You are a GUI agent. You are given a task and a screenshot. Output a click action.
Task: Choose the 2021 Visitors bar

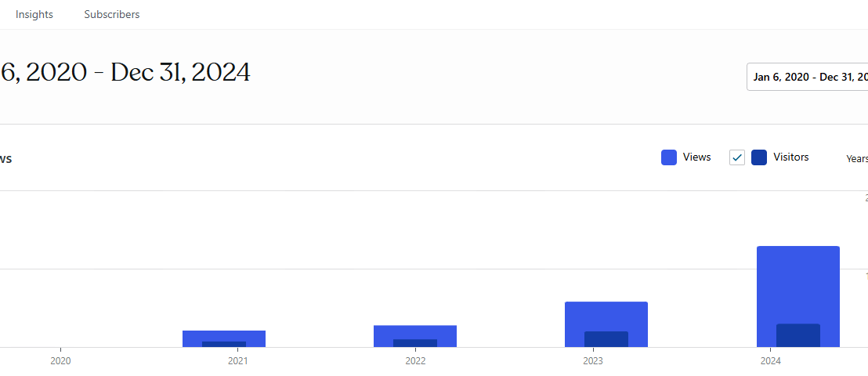(x=223, y=344)
